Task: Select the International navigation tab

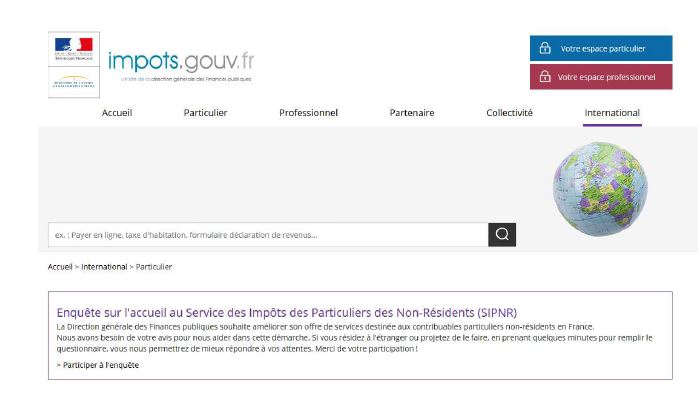Action: [612, 113]
